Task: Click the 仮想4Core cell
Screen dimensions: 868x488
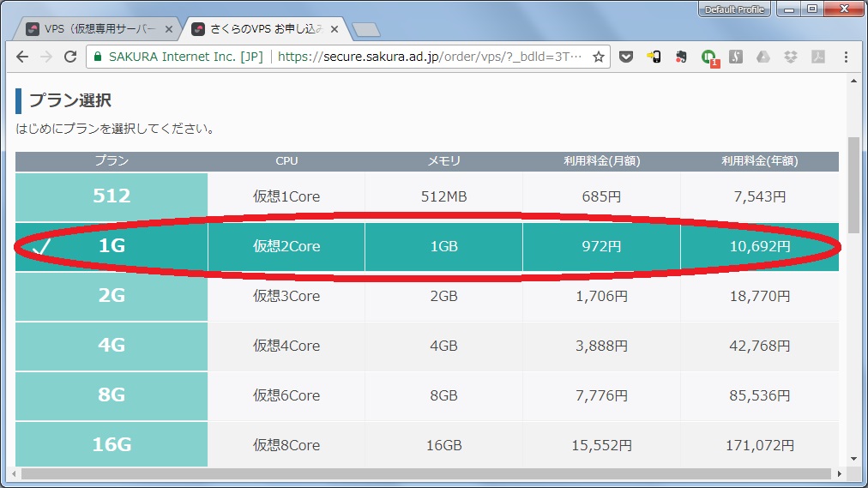Action: coord(286,346)
